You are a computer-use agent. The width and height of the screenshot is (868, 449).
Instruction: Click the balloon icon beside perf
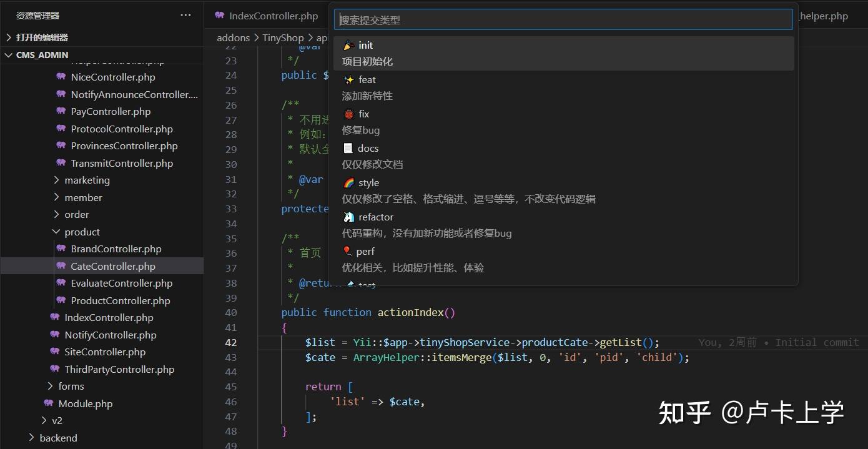(347, 251)
